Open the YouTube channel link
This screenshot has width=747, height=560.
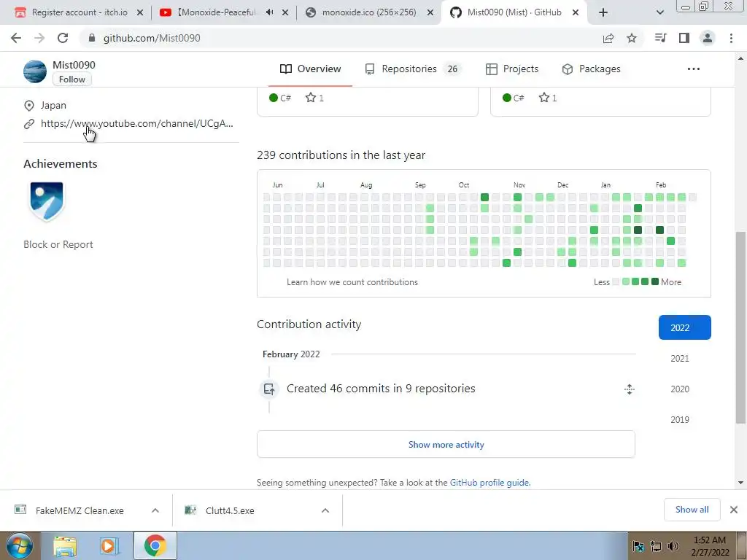click(x=136, y=124)
